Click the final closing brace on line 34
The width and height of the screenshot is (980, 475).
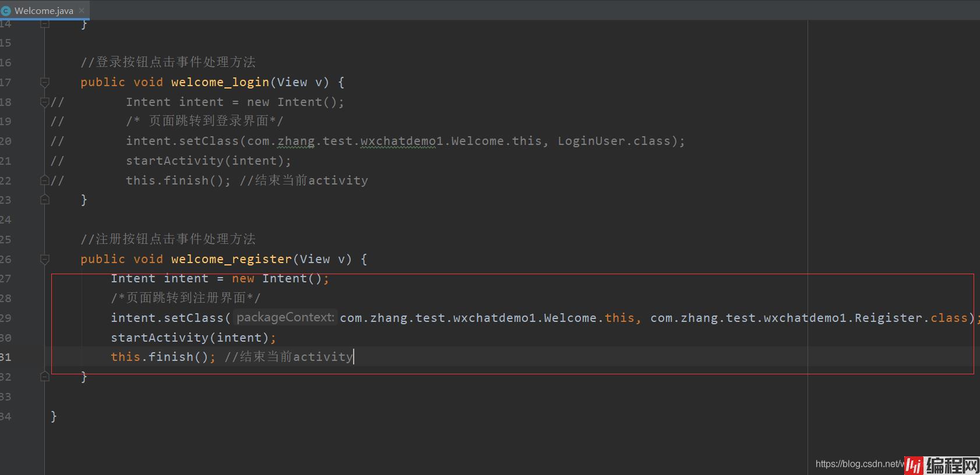coord(54,416)
